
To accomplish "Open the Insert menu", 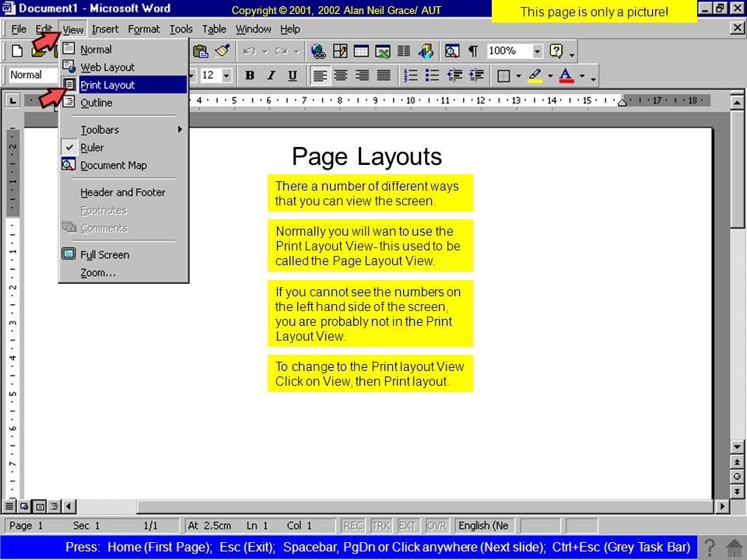I will [x=105, y=30].
